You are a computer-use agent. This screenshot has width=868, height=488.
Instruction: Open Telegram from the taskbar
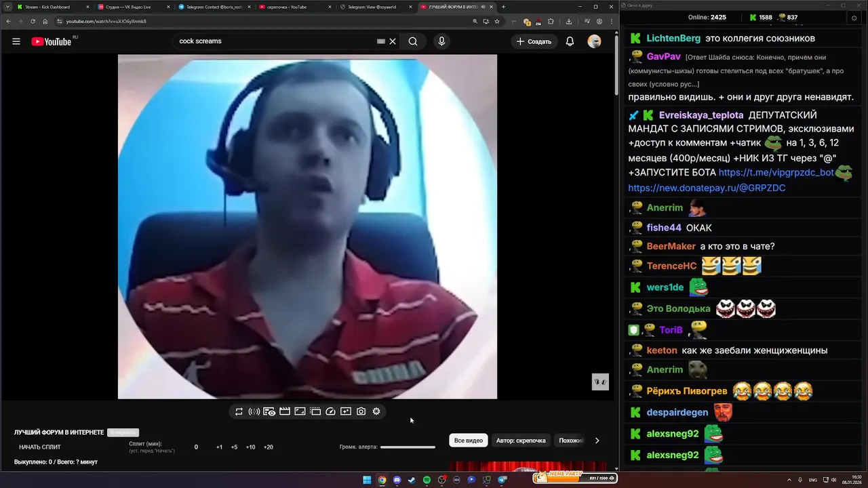(x=502, y=480)
